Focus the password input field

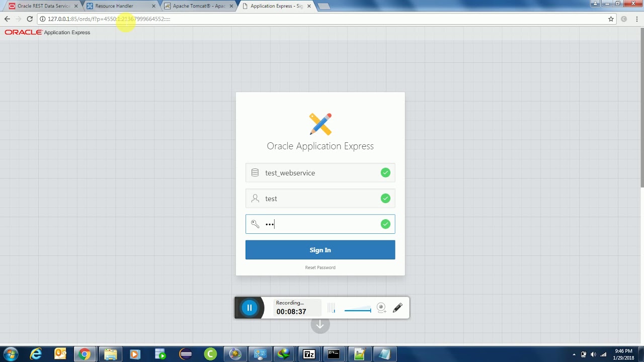[320, 224]
